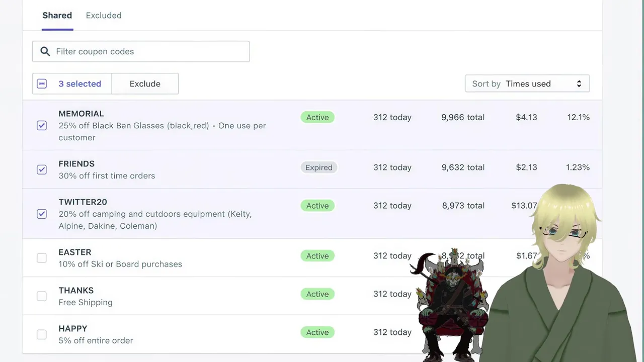Toggle the bulk select-all checkbox
This screenshot has height=362, width=644.
42,84
